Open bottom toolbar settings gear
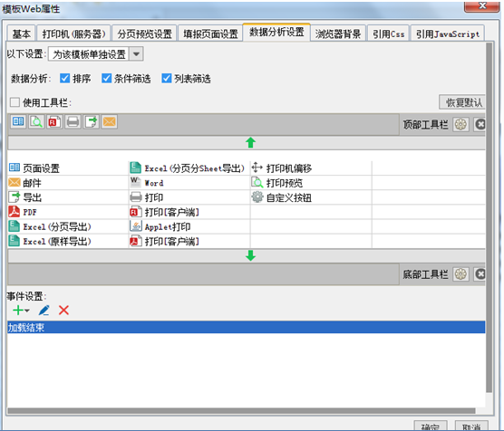Viewport: 504px width, 431px height. click(460, 274)
